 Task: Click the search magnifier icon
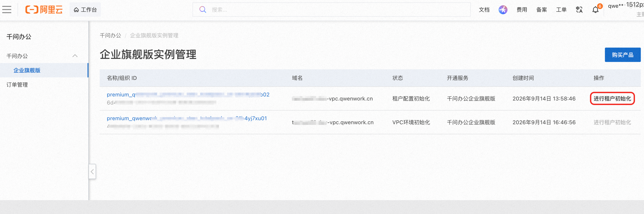click(x=202, y=9)
